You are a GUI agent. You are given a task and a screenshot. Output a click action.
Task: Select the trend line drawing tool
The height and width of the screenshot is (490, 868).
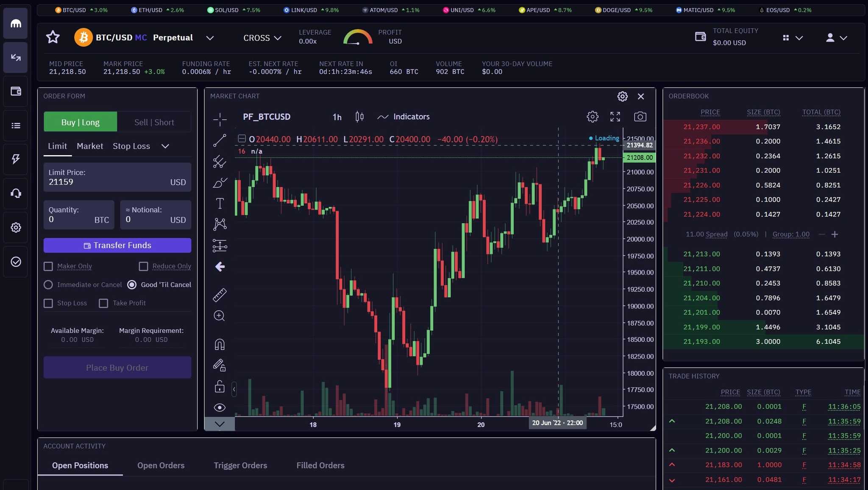(x=219, y=140)
